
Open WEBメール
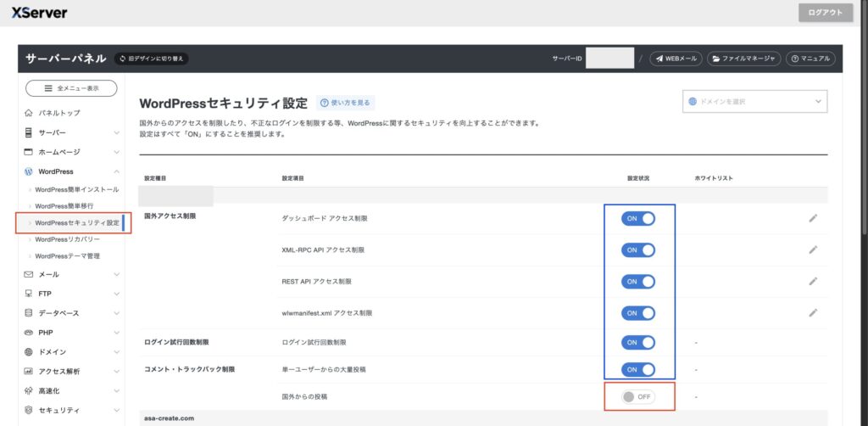(676, 59)
